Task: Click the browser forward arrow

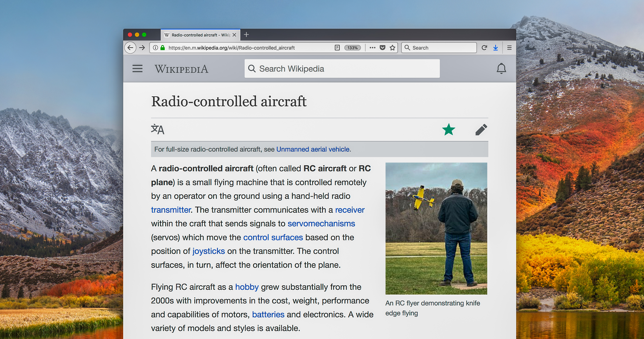Action: click(x=142, y=48)
